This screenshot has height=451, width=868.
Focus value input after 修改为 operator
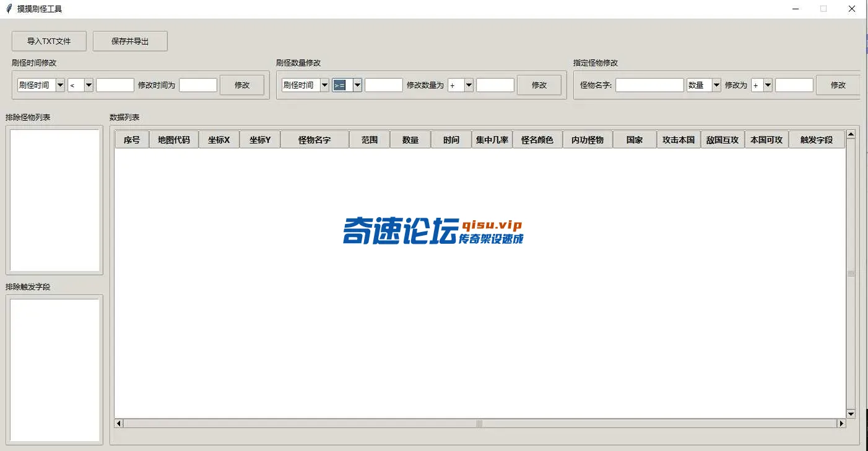(794, 85)
